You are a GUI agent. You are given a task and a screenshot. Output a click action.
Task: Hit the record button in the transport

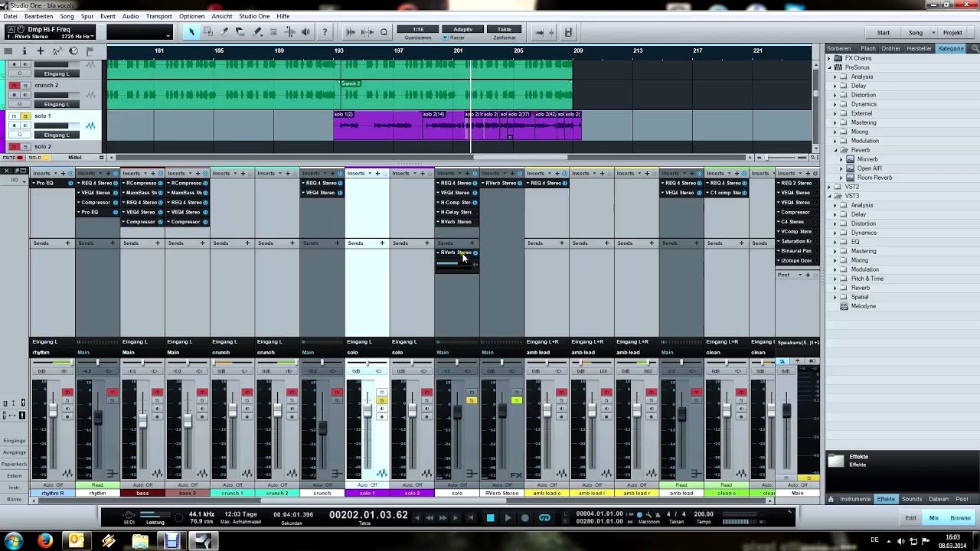pyautogui.click(x=524, y=518)
